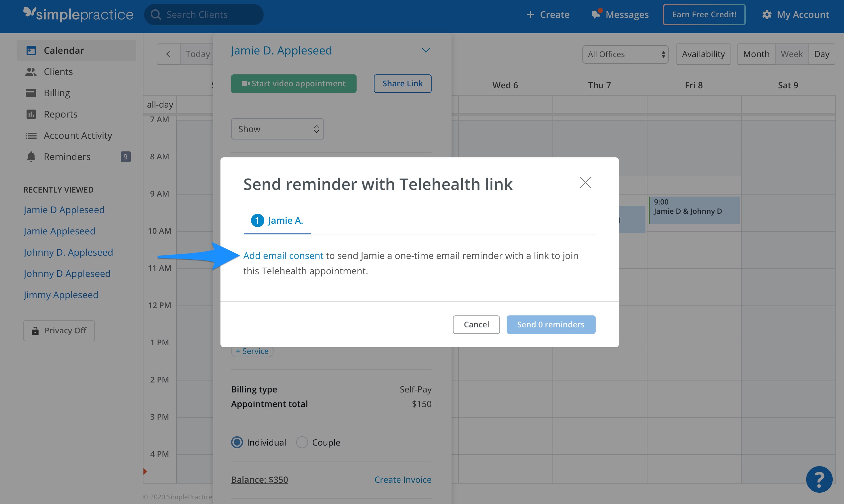Select the Couple radio button
Screen dimensions: 844x504
[302, 442]
